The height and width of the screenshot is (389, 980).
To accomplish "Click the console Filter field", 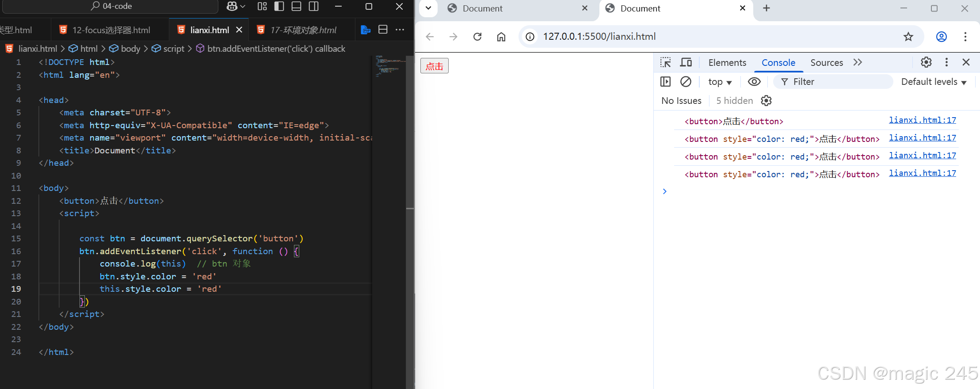I will (833, 82).
